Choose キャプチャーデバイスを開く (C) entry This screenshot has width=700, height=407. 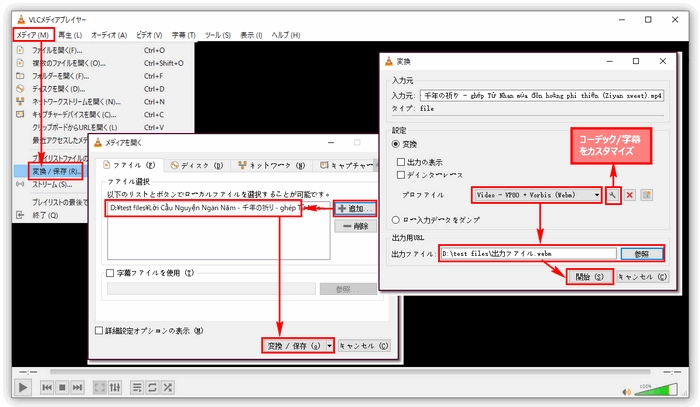point(104,115)
